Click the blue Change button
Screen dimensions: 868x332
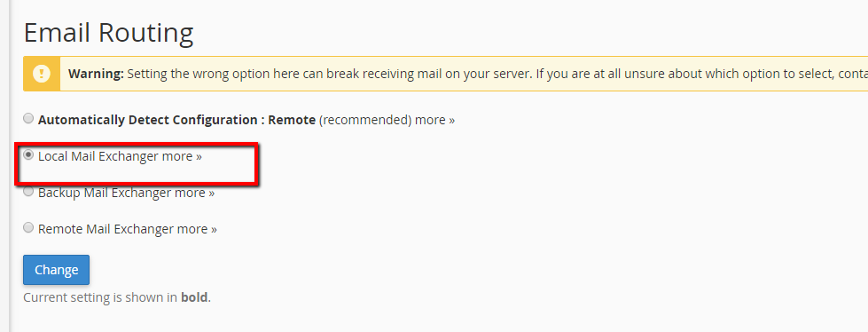(56, 270)
